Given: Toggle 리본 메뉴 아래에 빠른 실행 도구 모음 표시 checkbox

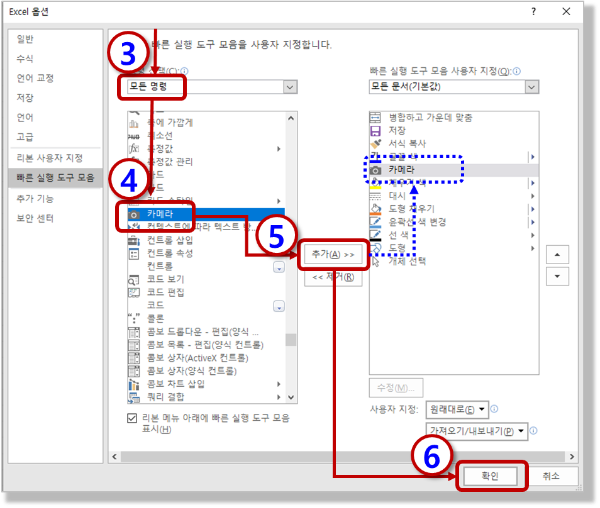Looking at the screenshot, I should [132, 418].
